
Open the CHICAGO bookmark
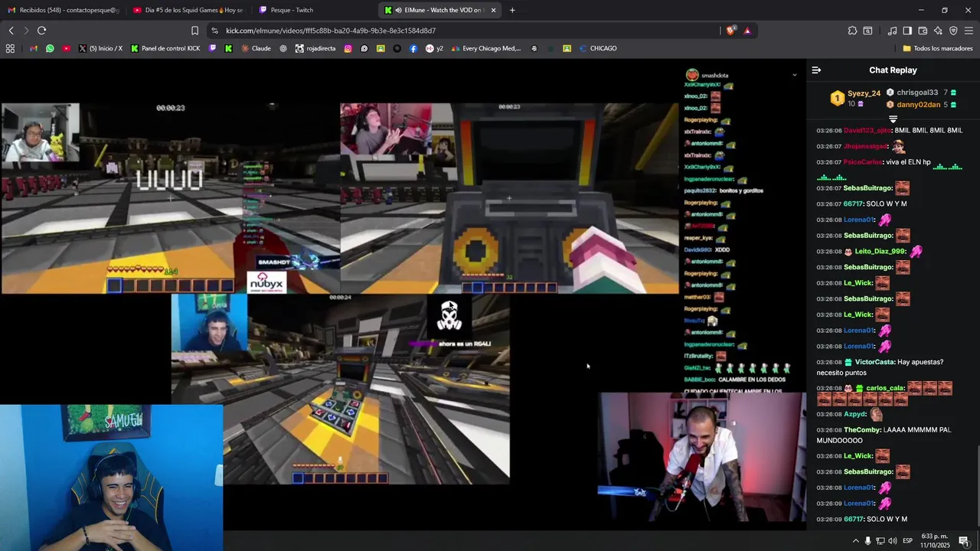pos(598,48)
